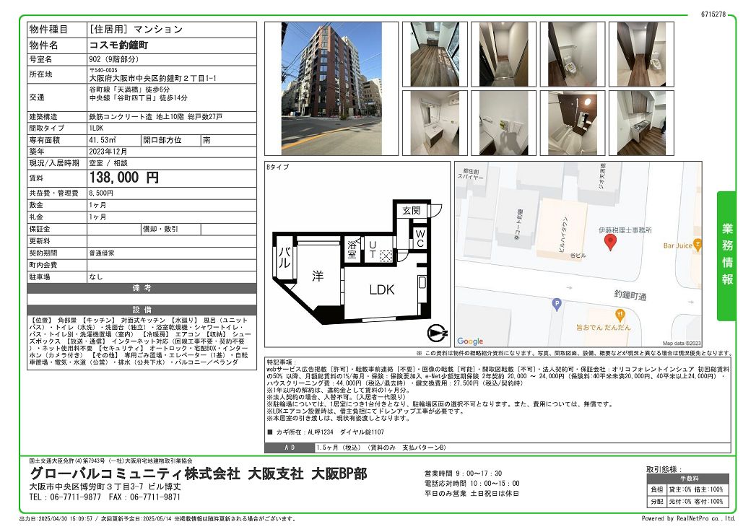Click the 中央線「谷町四丁目」徒歩14分 access line
The image size is (756, 532).
[139, 98]
